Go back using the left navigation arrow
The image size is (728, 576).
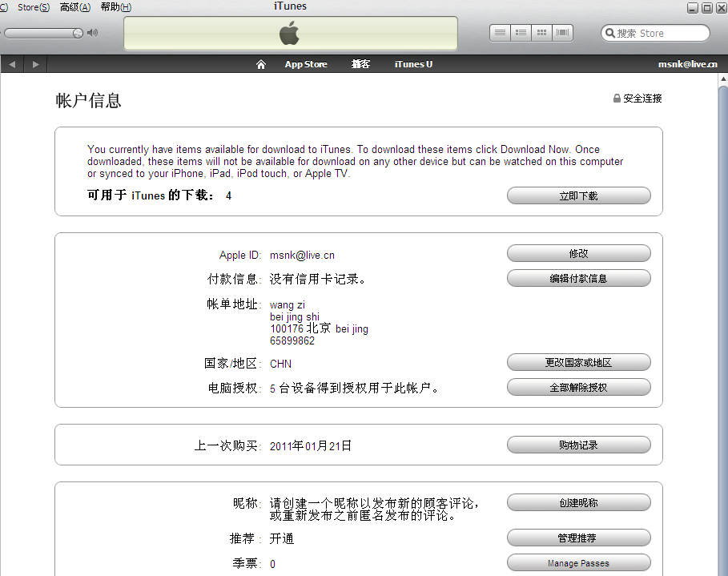pos(11,64)
